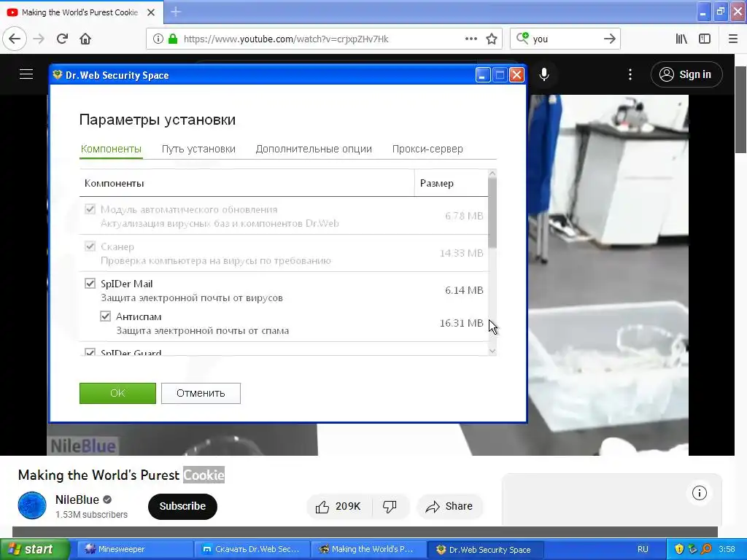Click the browser page vertical scrollbar thumb

click(x=741, y=109)
